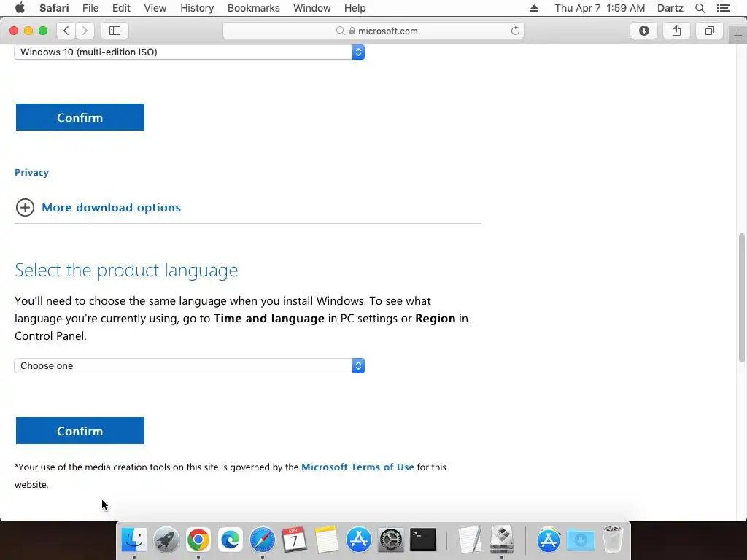Open the Edit menu
747x560 pixels.
(121, 8)
